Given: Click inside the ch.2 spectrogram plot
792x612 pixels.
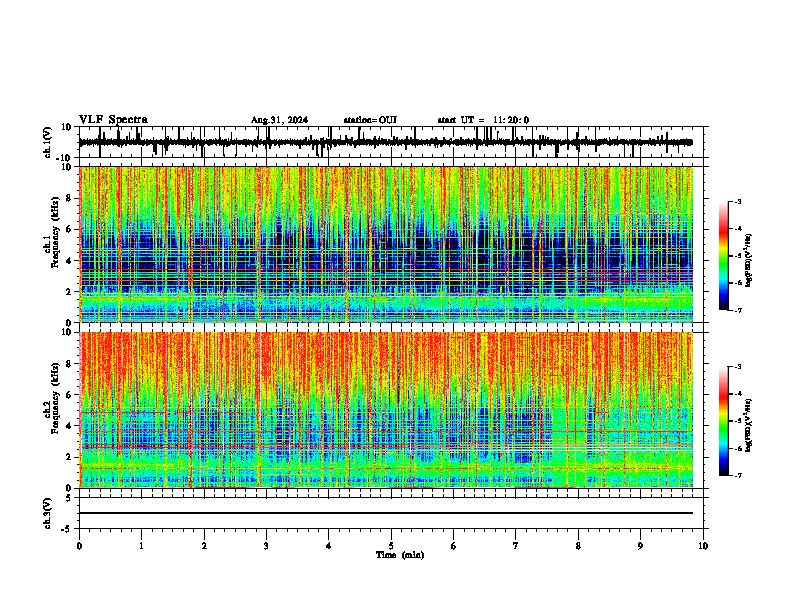Looking at the screenshot, I should coord(386,410).
